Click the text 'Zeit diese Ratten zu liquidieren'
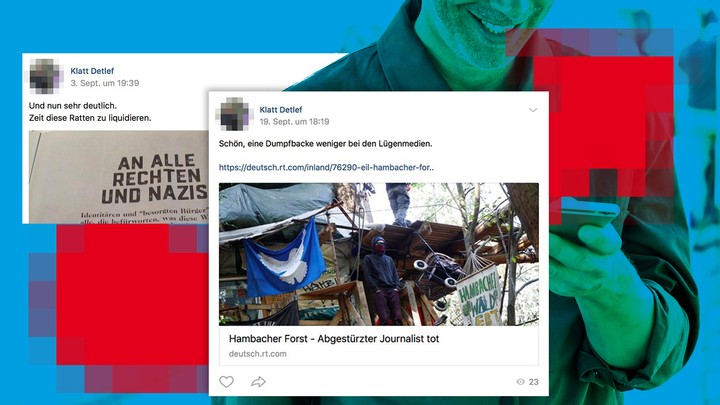Viewport: 720px width, 405px height. point(90,118)
